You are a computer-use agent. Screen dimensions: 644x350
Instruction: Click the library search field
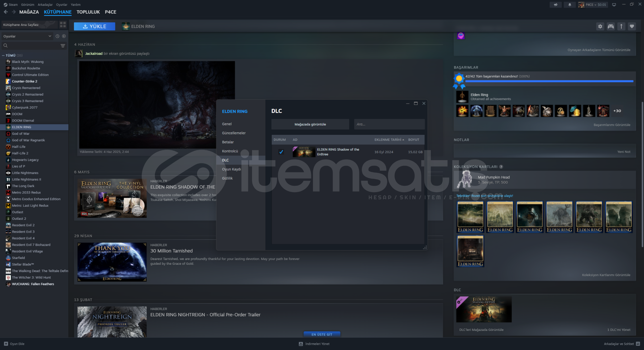tap(31, 46)
